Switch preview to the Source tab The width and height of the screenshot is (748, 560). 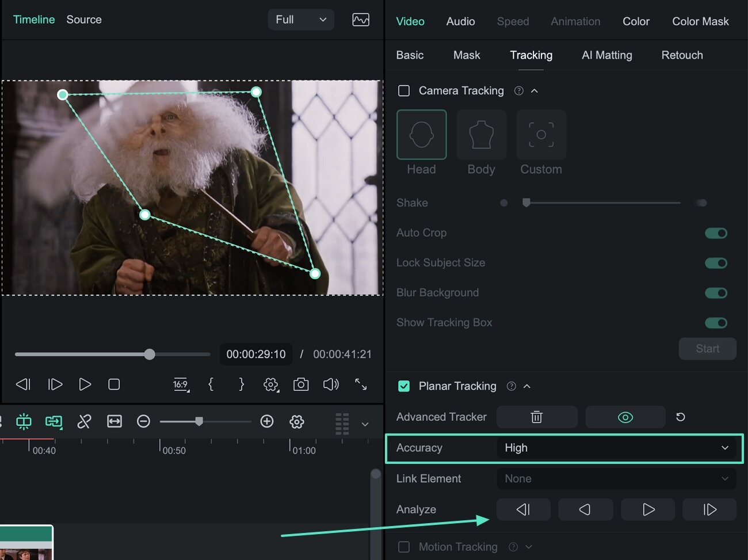coord(84,20)
